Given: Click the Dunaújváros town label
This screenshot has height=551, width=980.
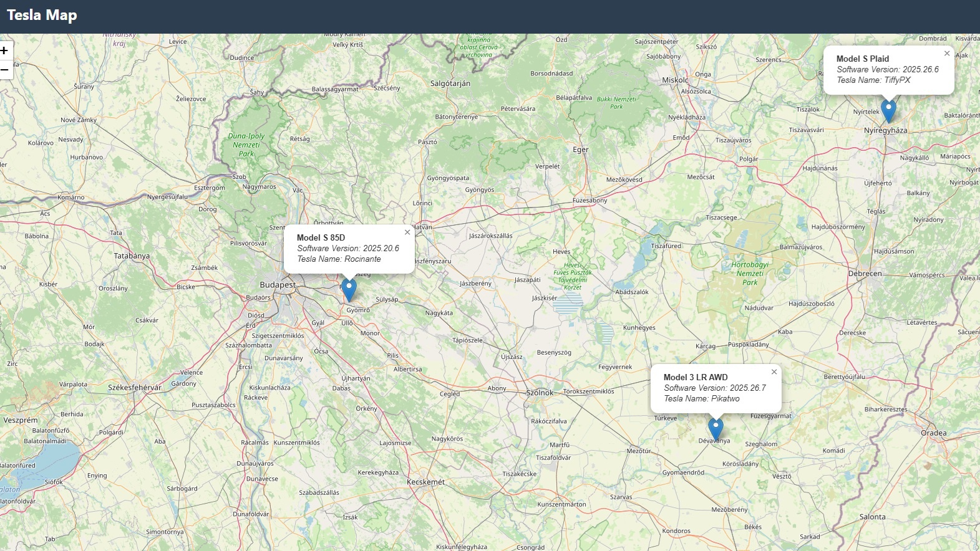Looking at the screenshot, I should (x=255, y=464).
